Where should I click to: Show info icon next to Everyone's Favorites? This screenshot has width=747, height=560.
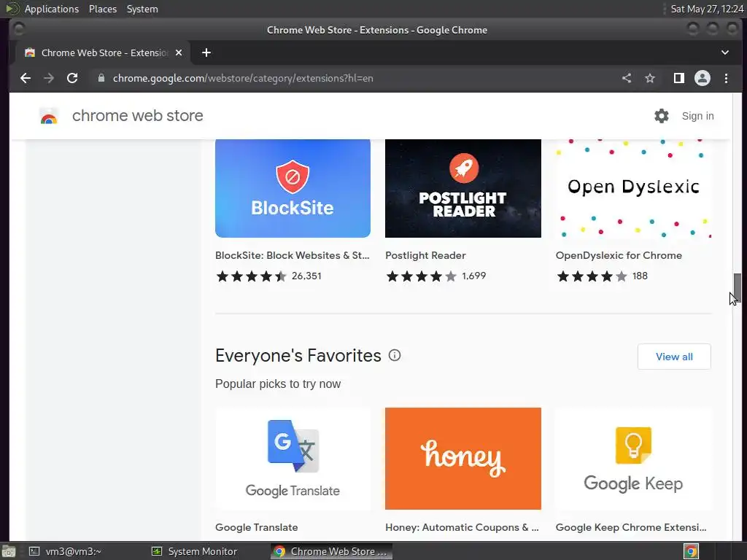coord(395,355)
